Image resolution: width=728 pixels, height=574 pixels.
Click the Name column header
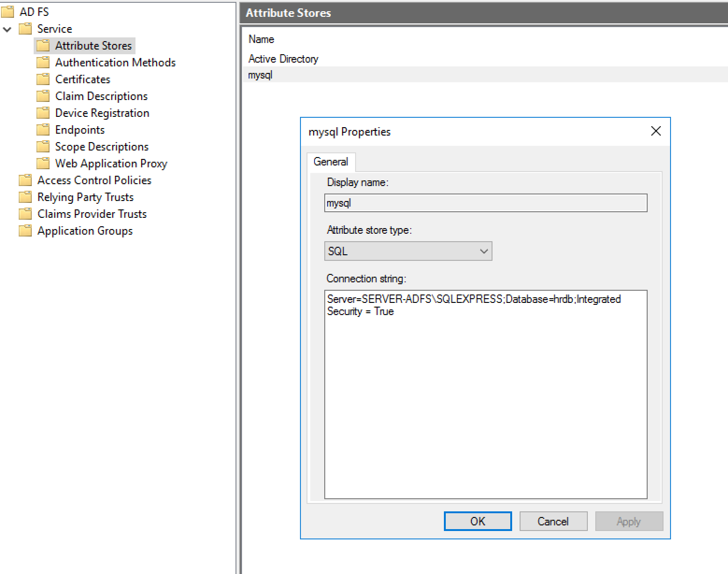tap(261, 39)
